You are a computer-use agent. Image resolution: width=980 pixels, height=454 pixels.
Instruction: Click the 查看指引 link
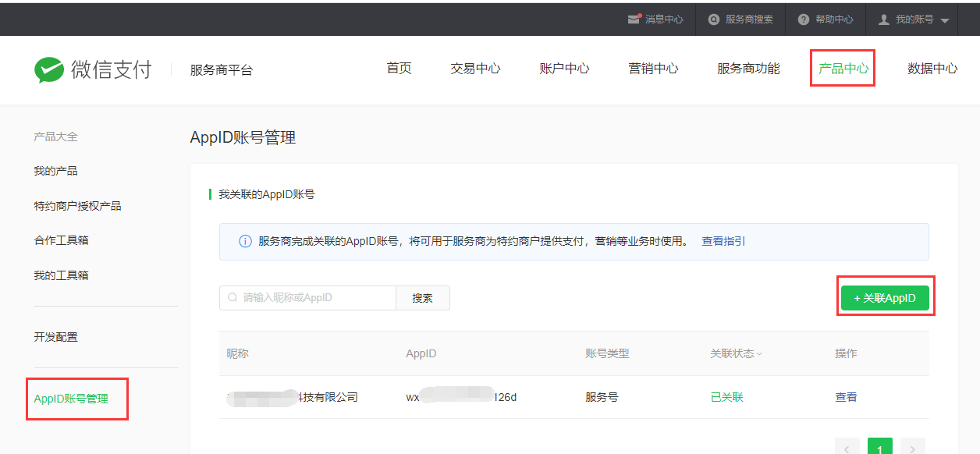coord(723,241)
